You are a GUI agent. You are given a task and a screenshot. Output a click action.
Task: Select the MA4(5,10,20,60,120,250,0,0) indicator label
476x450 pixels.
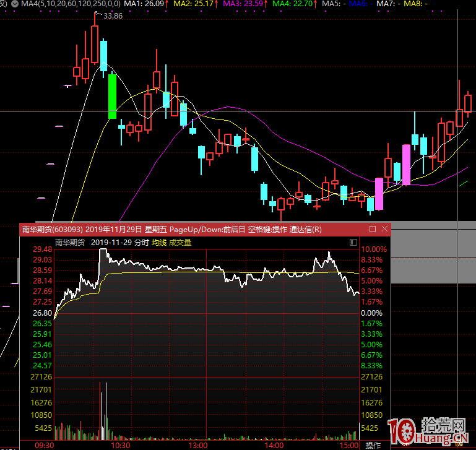[71, 4]
